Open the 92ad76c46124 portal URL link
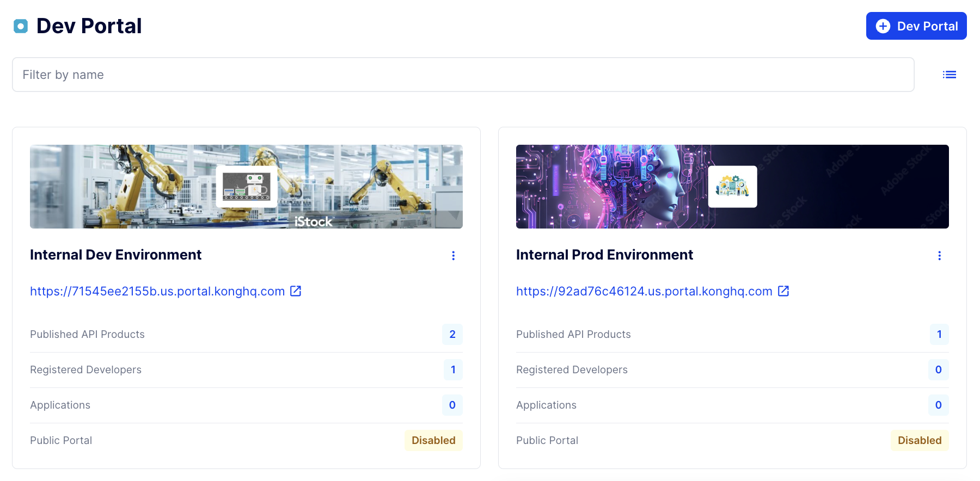980x481 pixels. tap(644, 291)
